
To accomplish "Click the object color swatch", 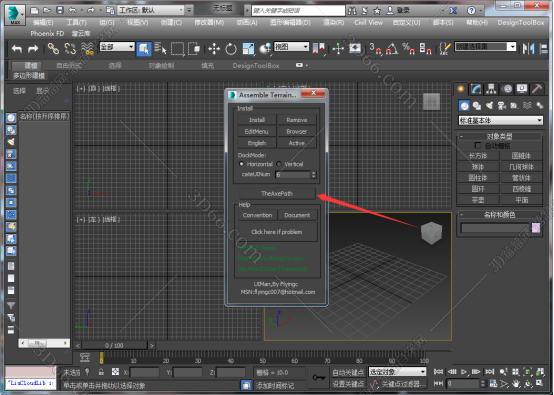I will click(536, 228).
